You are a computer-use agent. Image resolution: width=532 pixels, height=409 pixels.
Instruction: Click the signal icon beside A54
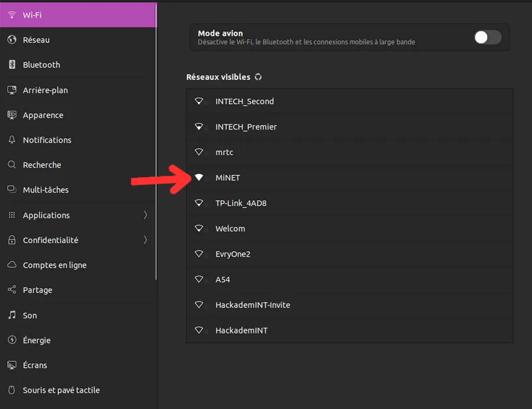(199, 279)
